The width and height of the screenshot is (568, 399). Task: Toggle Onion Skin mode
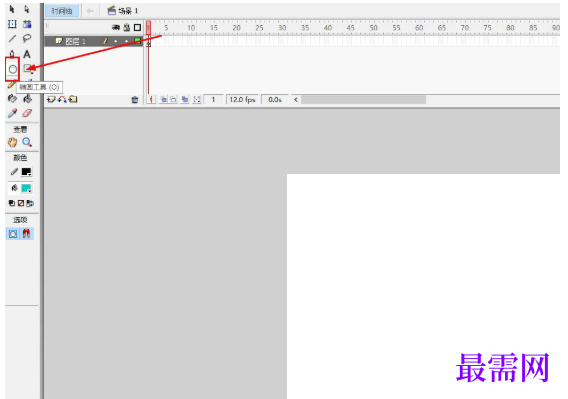pos(163,99)
